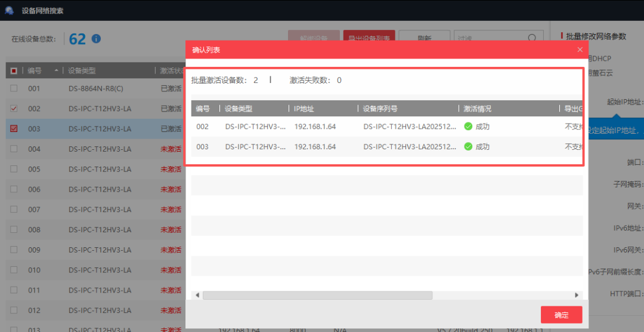Click the device search app icon in title bar
Screen dimensions: 644x332
(x=10, y=10)
